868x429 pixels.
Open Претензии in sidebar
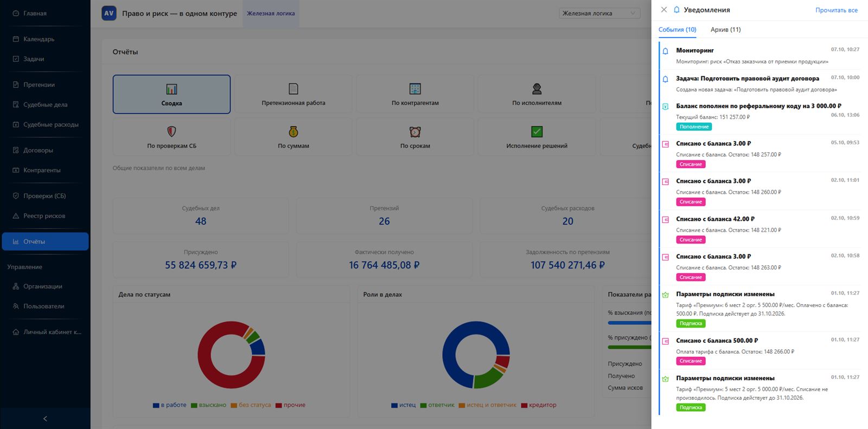point(45,85)
